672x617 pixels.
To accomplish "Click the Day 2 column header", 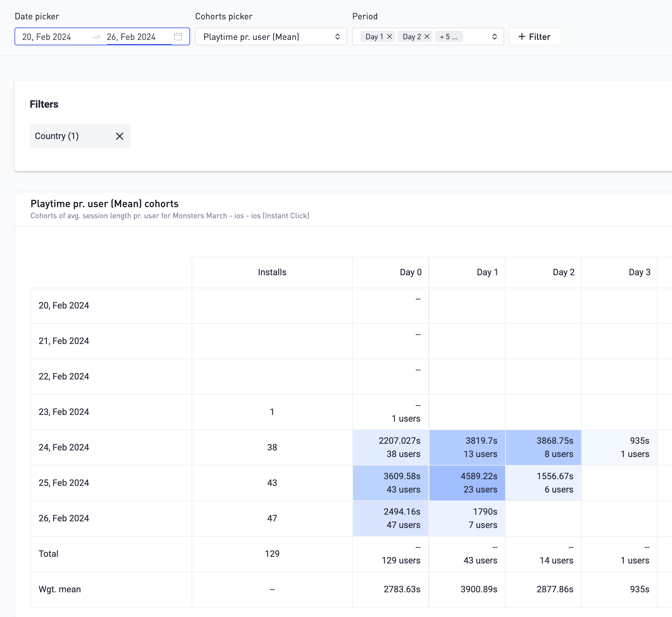I will (x=543, y=272).
